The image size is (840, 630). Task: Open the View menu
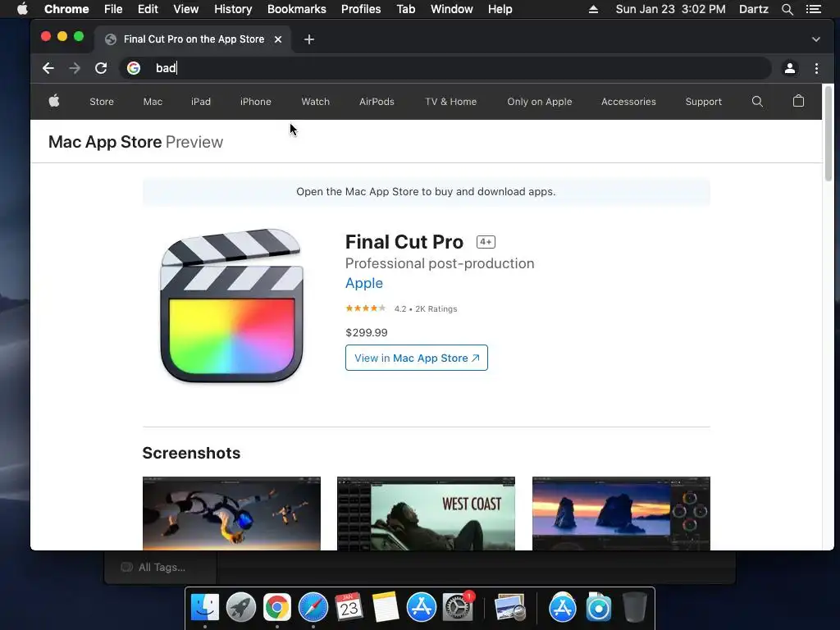pos(186,9)
